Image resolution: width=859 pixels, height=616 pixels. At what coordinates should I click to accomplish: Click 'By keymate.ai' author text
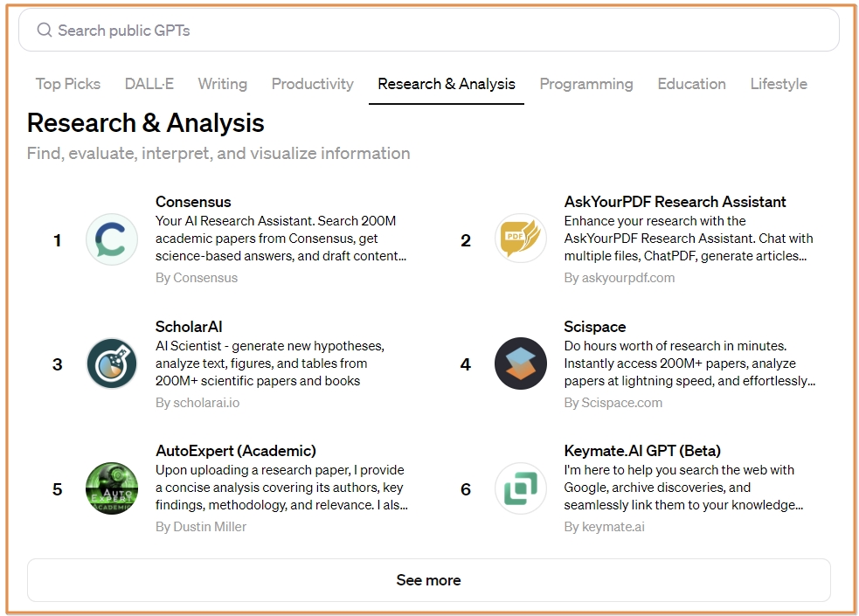click(604, 526)
